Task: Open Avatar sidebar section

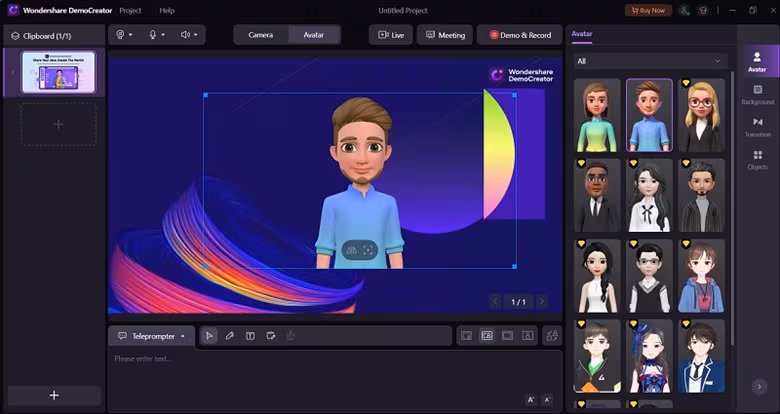Action: (757, 61)
